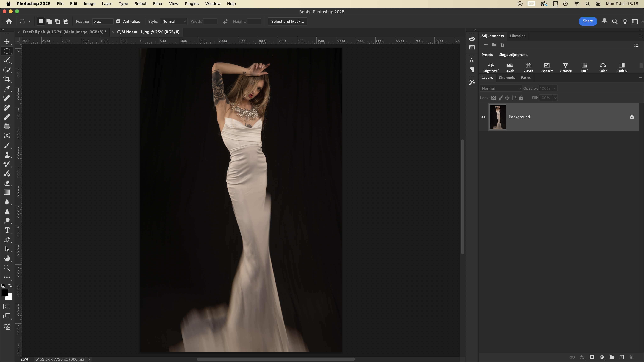Open the Style dropdown
Viewport: 644px width, 362px height.
174,22
